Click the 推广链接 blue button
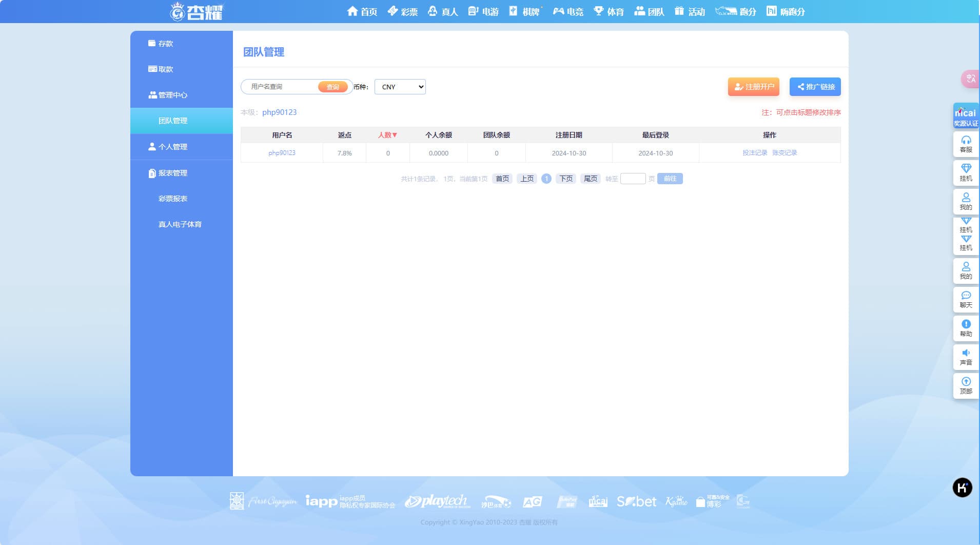 click(x=815, y=87)
